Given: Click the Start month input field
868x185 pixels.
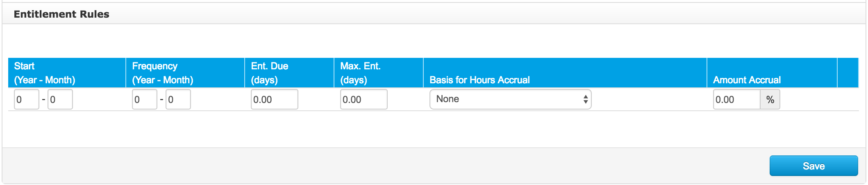Looking at the screenshot, I should [x=60, y=99].
